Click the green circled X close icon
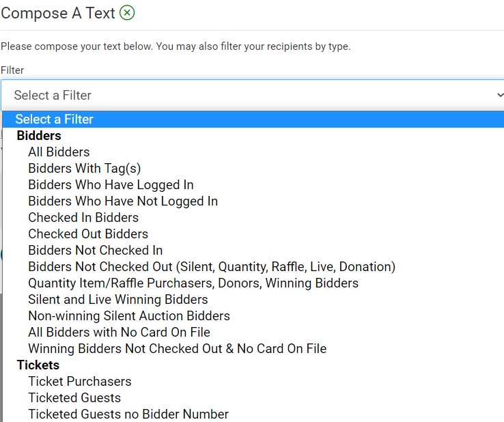The image size is (504, 422). coord(127,13)
